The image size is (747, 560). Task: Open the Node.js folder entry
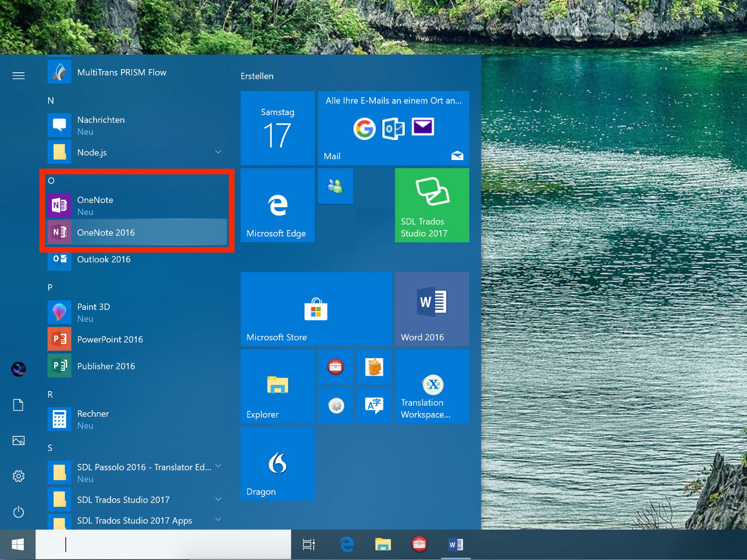[x=137, y=152]
